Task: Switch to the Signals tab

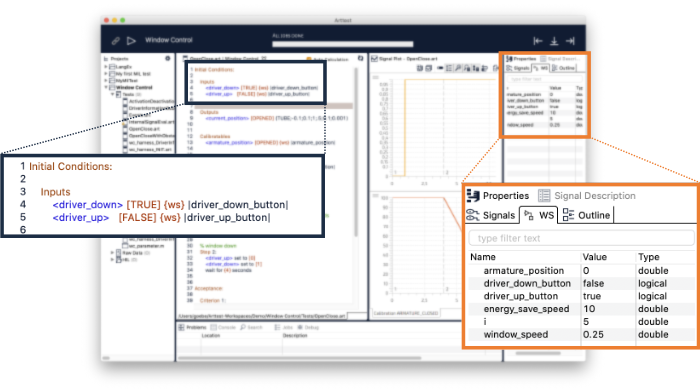Action: click(x=491, y=215)
